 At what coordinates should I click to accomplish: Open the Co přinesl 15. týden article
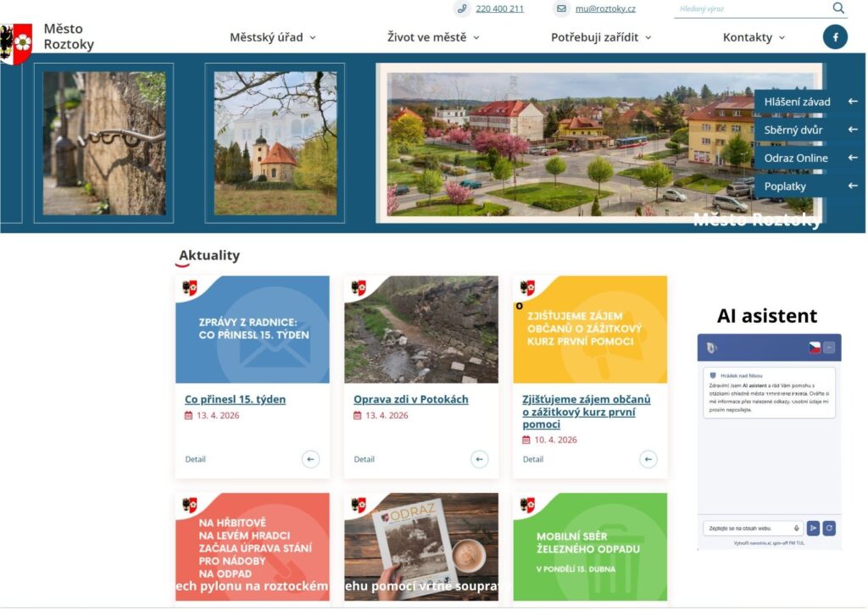click(x=235, y=399)
